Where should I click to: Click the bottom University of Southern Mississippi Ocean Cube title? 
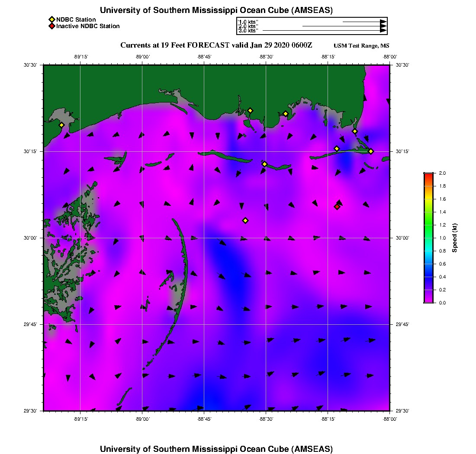[x=216, y=449]
